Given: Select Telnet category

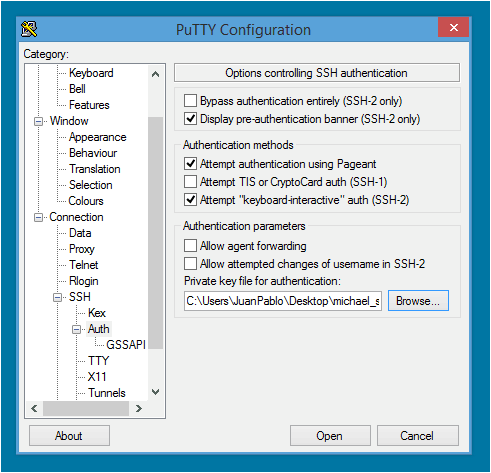Looking at the screenshot, I should point(84,265).
